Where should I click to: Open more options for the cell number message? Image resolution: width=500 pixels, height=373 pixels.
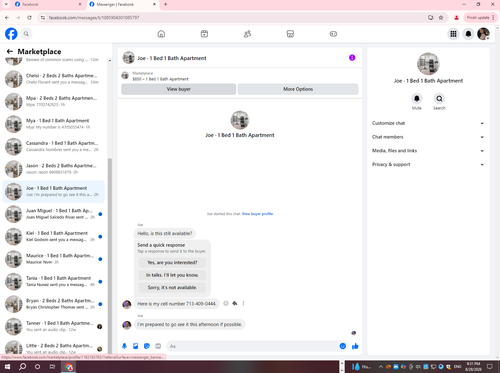[x=243, y=303]
